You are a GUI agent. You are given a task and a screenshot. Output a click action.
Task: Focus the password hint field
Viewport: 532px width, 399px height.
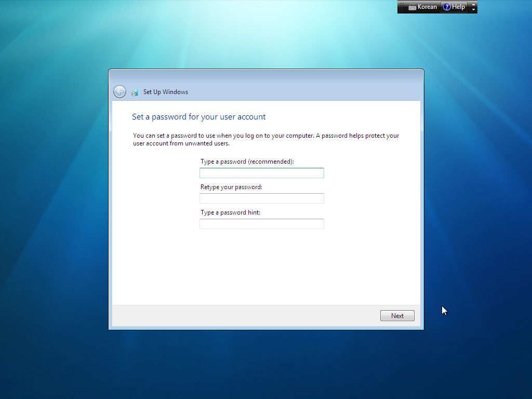[x=262, y=224]
